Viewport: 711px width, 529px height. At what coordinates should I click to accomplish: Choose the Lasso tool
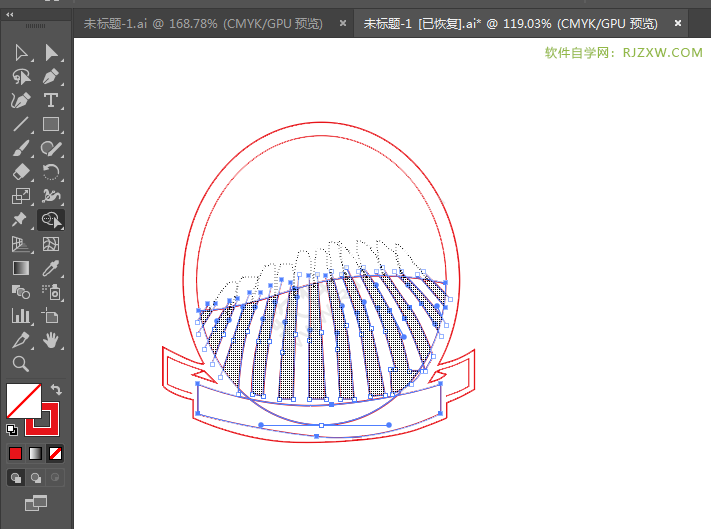click(x=21, y=77)
